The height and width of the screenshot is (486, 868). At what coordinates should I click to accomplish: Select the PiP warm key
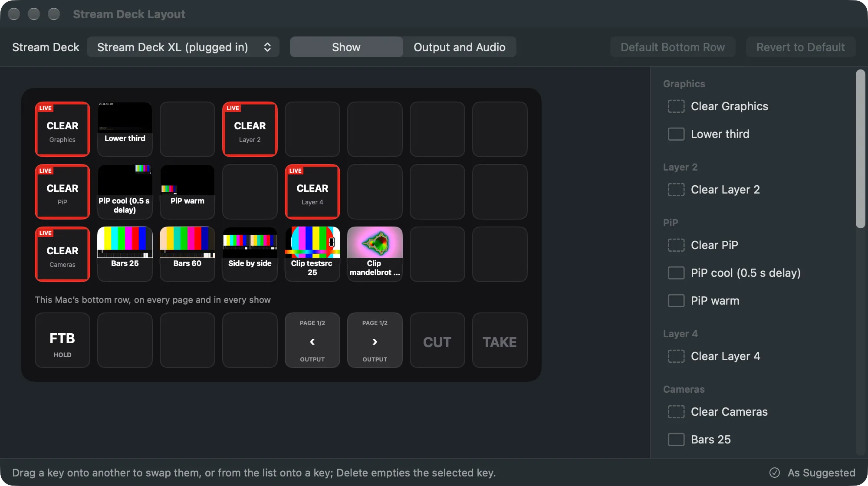click(x=187, y=192)
